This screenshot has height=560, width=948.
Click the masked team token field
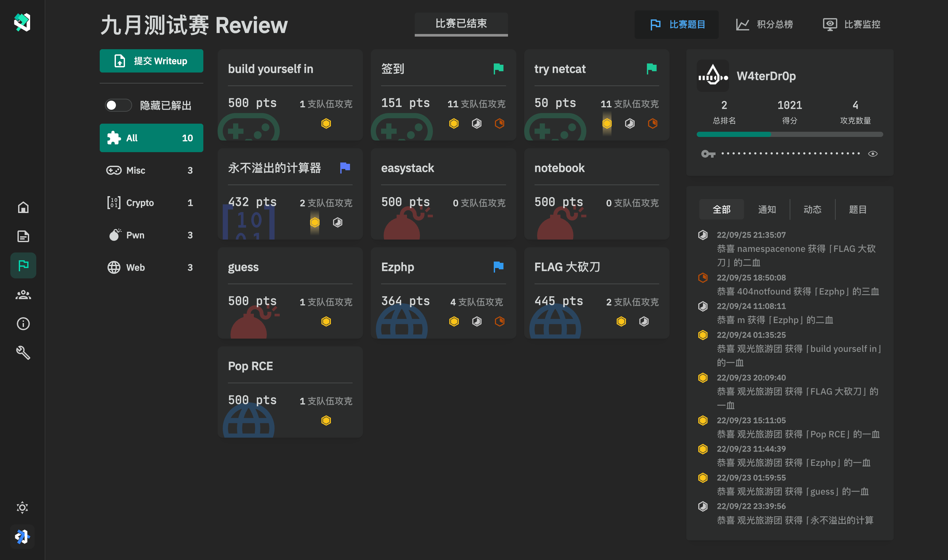(x=790, y=153)
